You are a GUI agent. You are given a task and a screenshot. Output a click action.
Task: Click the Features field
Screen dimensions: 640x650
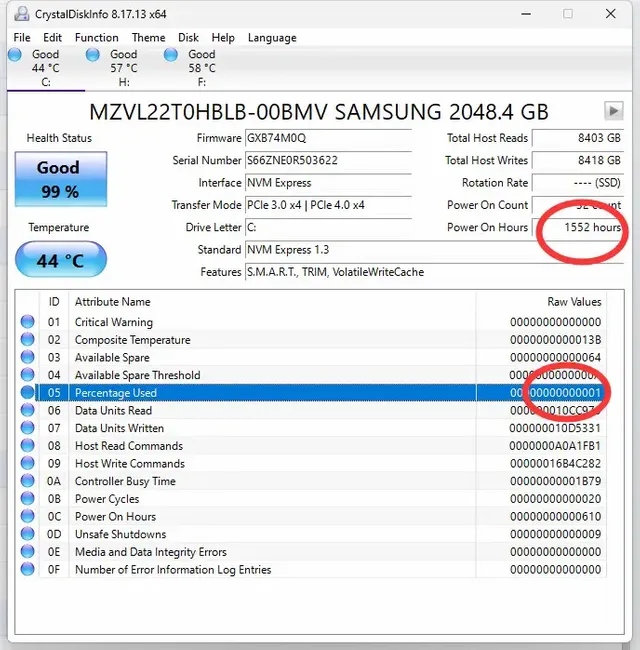(x=434, y=272)
